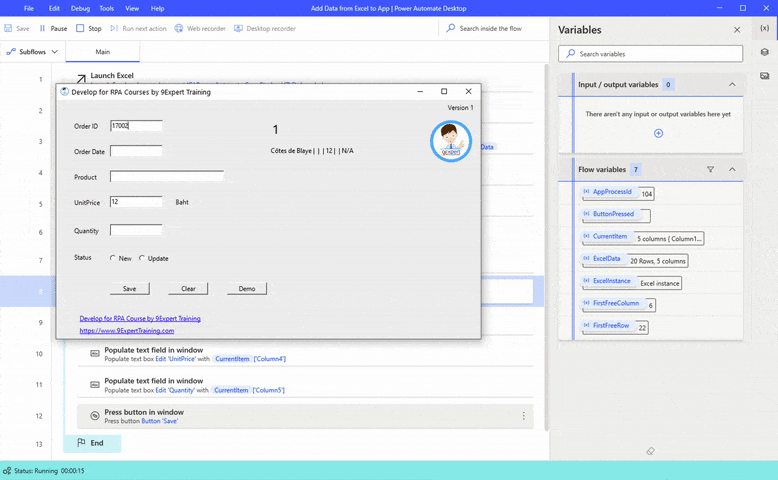The width and height of the screenshot is (778, 480).
Task: Click the Product text field
Action: [166, 177]
